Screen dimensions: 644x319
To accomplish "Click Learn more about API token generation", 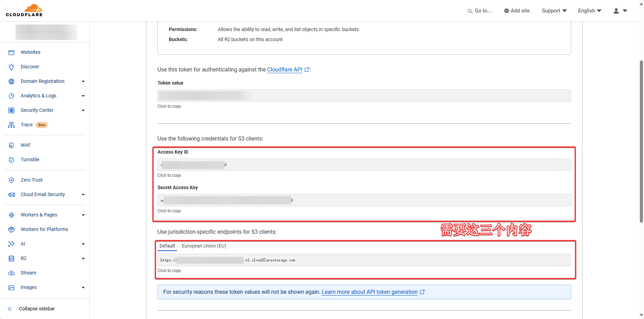I will (x=369, y=292).
